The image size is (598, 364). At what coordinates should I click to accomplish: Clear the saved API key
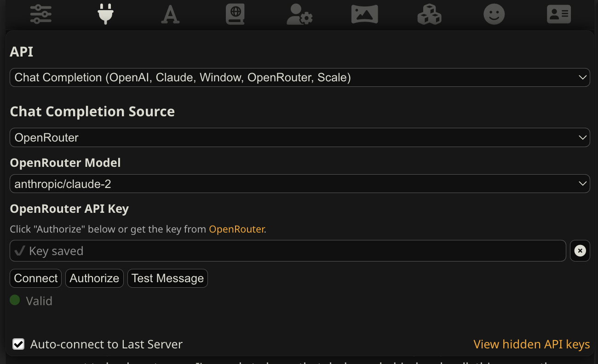click(580, 250)
